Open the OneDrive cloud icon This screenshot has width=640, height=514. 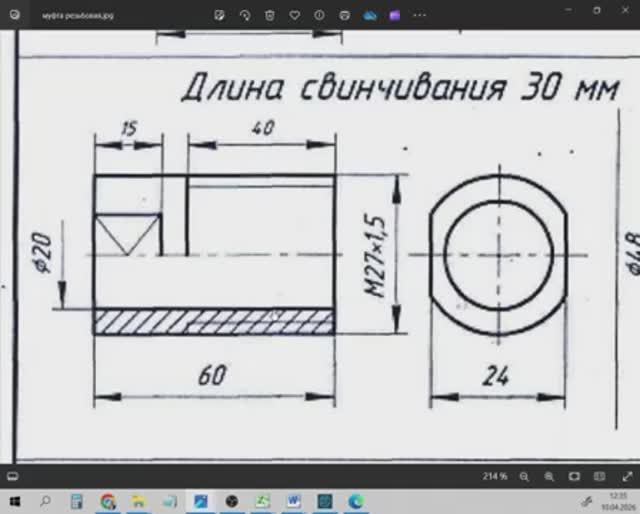pyautogui.click(x=370, y=16)
